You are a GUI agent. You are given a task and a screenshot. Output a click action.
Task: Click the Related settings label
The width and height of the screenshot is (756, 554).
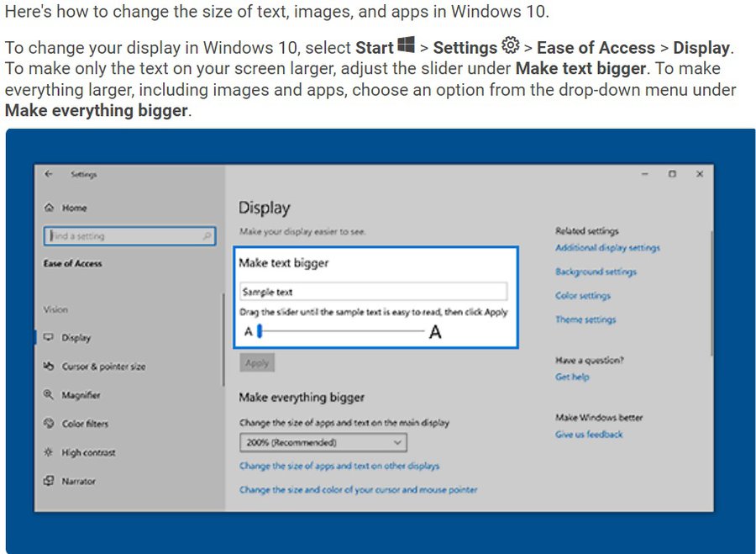click(x=587, y=231)
